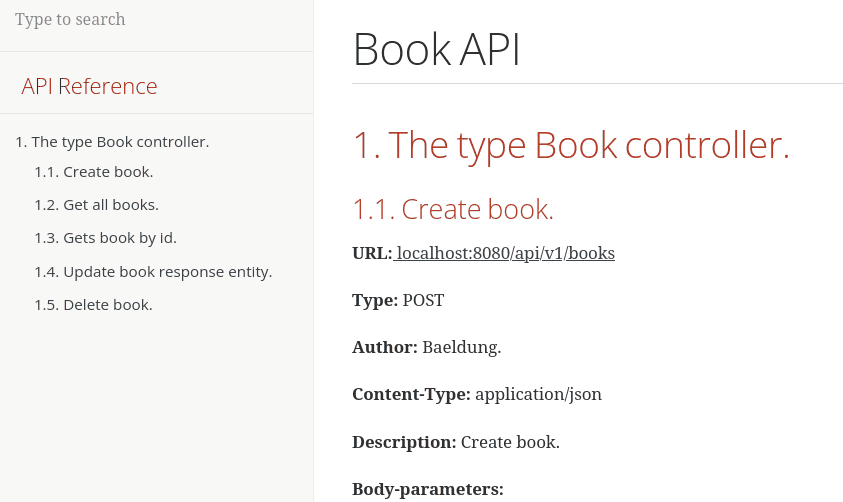Click the 'POST' request type value
Image resolution: width=843 pixels, height=502 pixels.
[x=423, y=300]
